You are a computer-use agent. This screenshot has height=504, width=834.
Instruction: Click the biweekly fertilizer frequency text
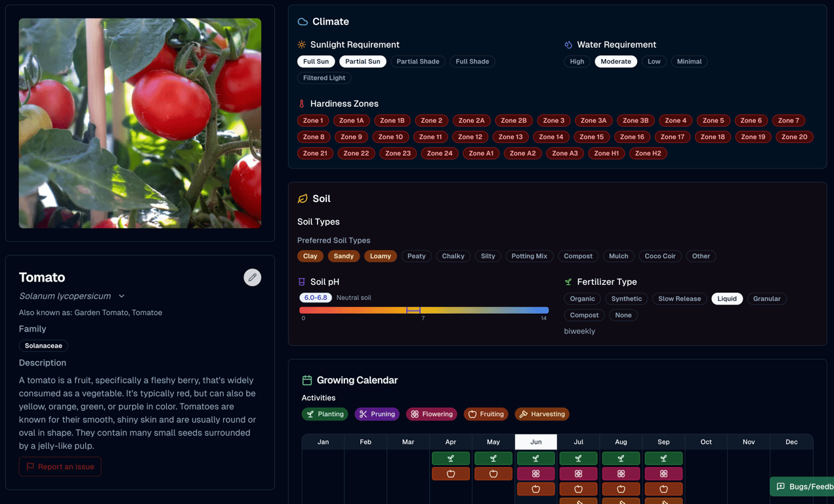(579, 331)
